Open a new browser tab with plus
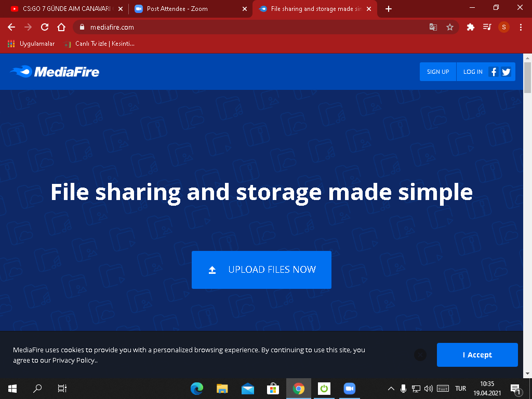The width and height of the screenshot is (532, 399). pyautogui.click(x=389, y=9)
